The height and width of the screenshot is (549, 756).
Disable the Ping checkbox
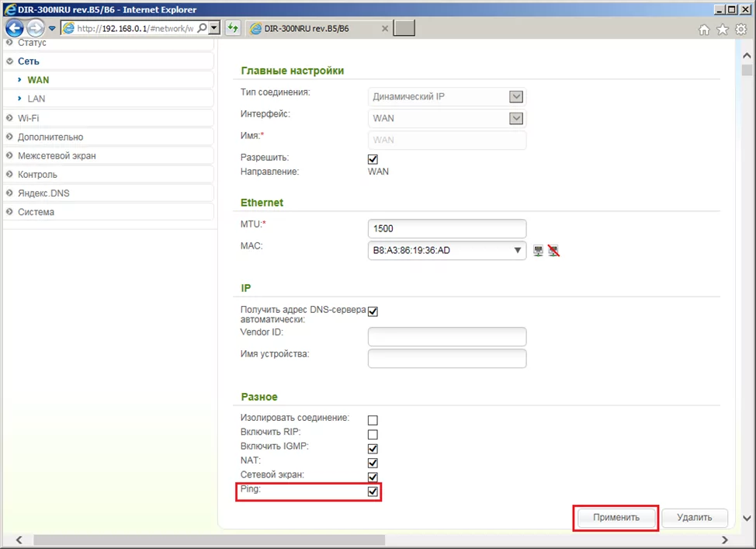[373, 492]
